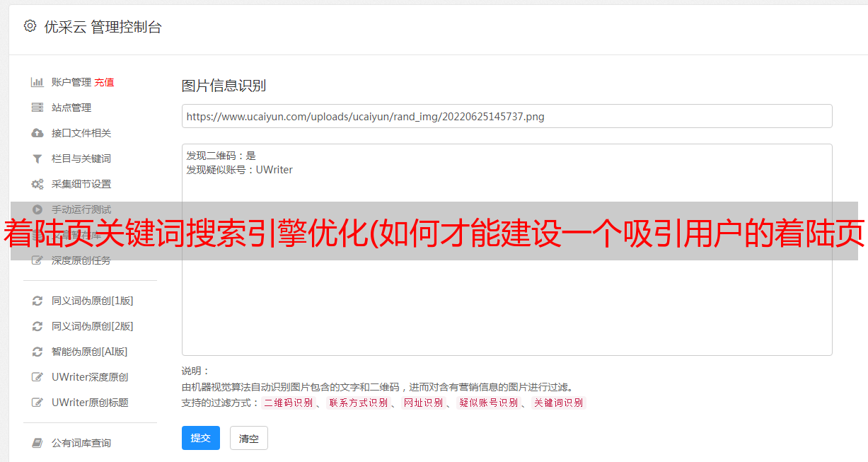
Task: Click the gears icon for 采集细节设置
Action: click(x=37, y=184)
